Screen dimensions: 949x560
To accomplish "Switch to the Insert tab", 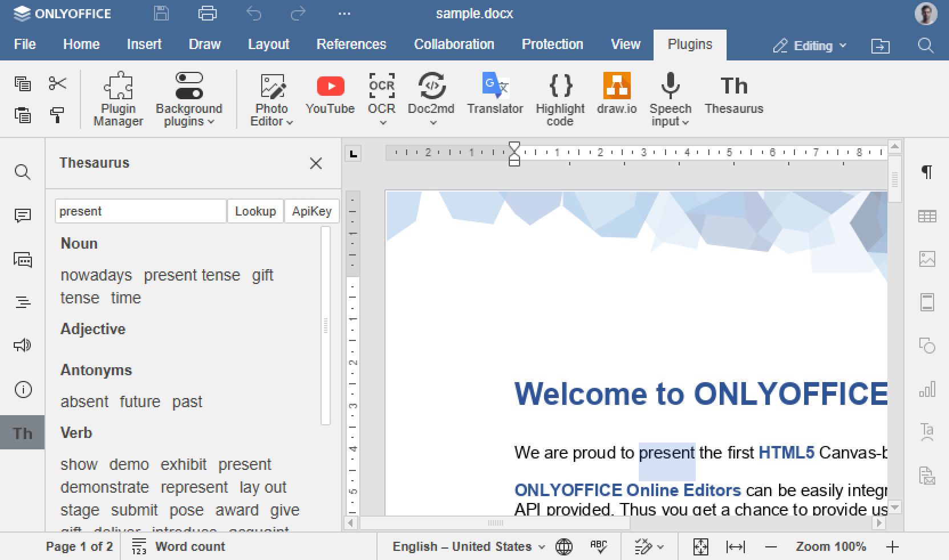I will coord(144,44).
